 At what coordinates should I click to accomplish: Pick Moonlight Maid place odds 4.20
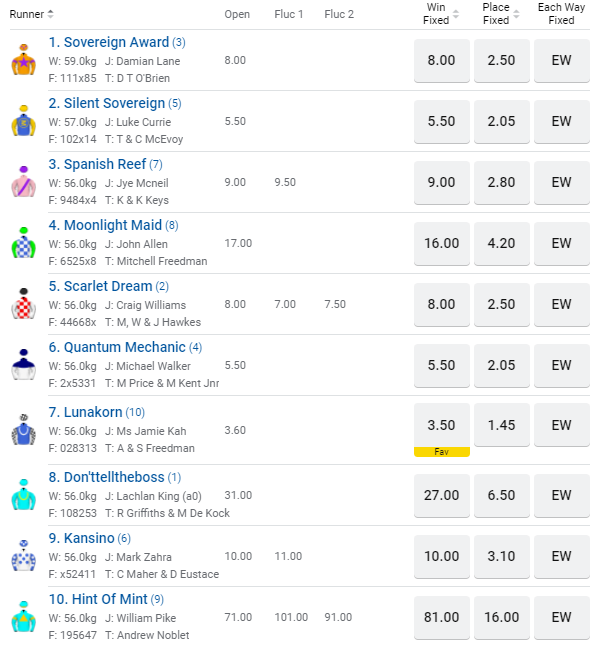point(501,243)
